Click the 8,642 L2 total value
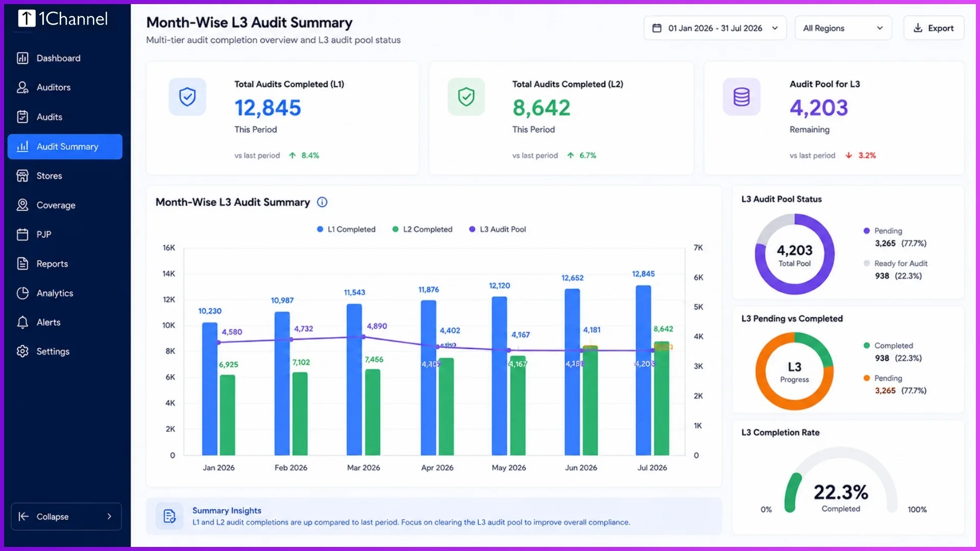This screenshot has height=551, width=980. (x=541, y=108)
